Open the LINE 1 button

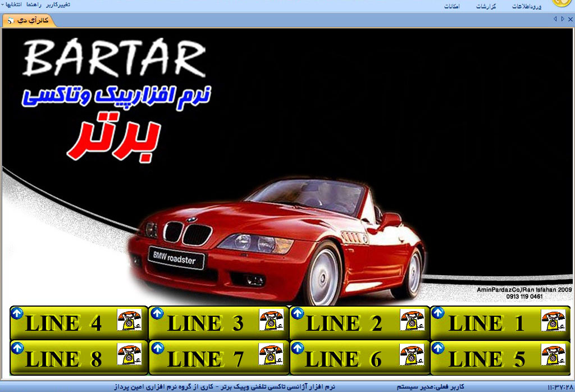(x=500, y=323)
